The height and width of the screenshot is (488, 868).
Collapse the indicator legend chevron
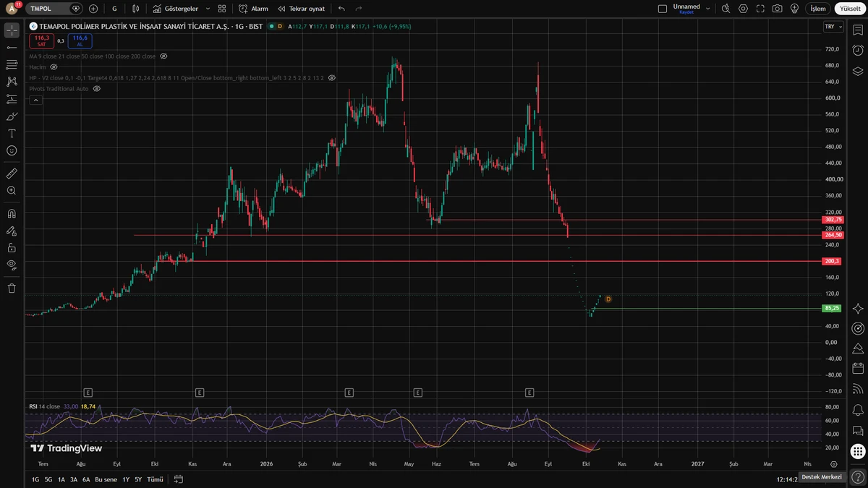(x=35, y=100)
